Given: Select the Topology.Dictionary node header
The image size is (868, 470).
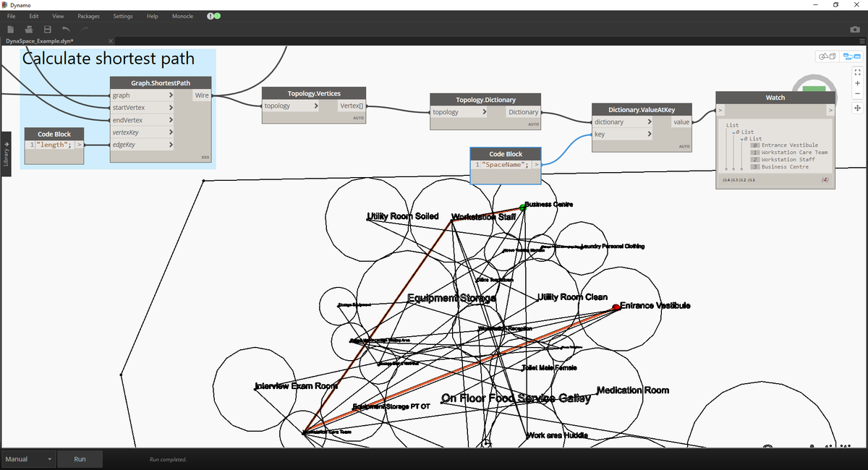Looking at the screenshot, I should coord(485,100).
